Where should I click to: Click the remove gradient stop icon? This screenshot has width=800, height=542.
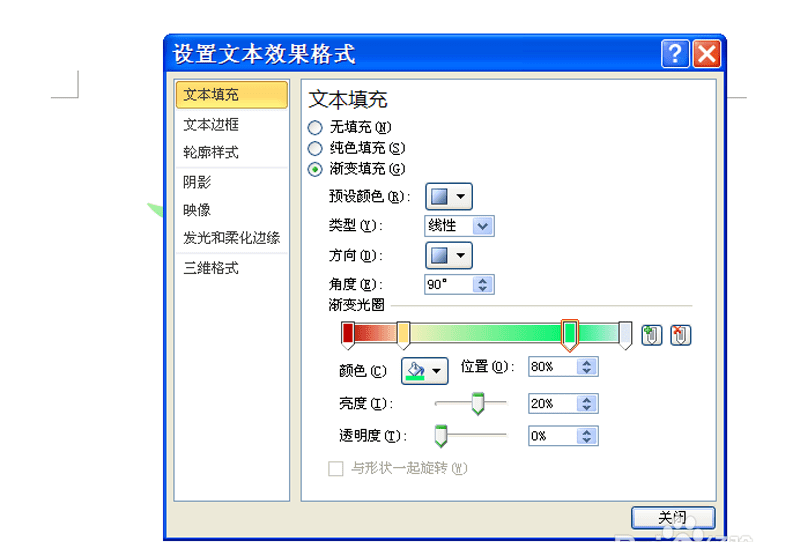click(681, 335)
